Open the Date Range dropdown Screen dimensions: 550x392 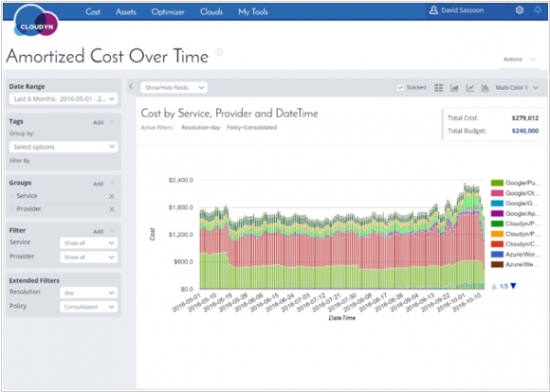click(x=63, y=97)
